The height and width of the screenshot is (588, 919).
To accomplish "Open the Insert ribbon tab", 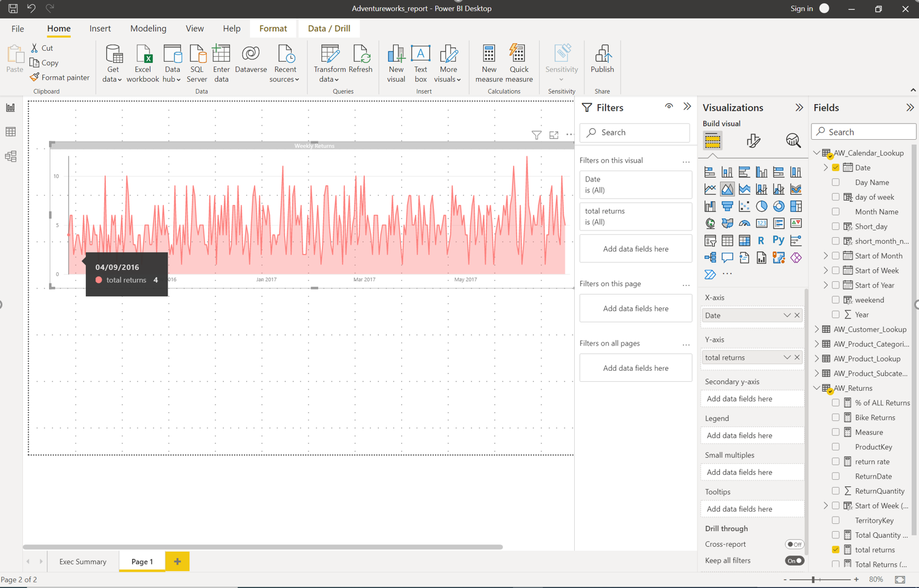I will (100, 28).
